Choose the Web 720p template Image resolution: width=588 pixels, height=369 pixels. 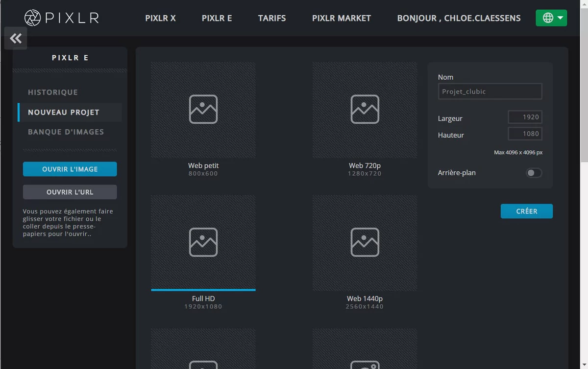pyautogui.click(x=365, y=119)
